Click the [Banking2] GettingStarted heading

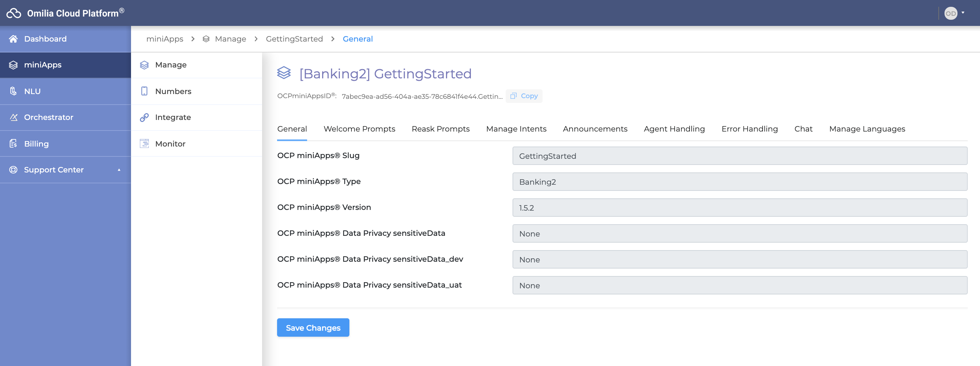point(385,73)
